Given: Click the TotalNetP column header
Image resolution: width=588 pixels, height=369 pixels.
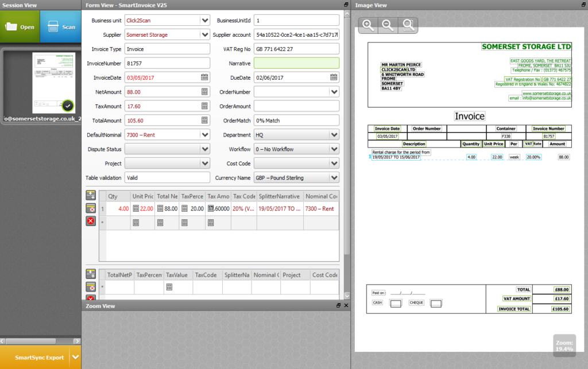Looking at the screenshot, I should 119,275.
